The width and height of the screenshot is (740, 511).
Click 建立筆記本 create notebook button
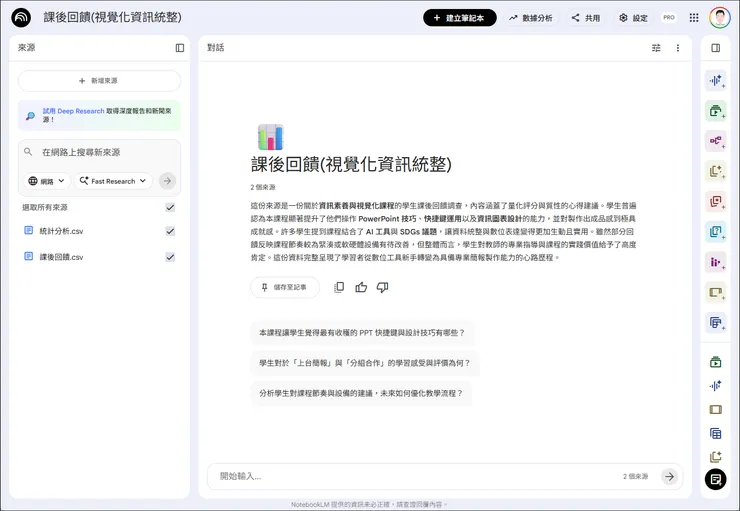[x=460, y=18]
